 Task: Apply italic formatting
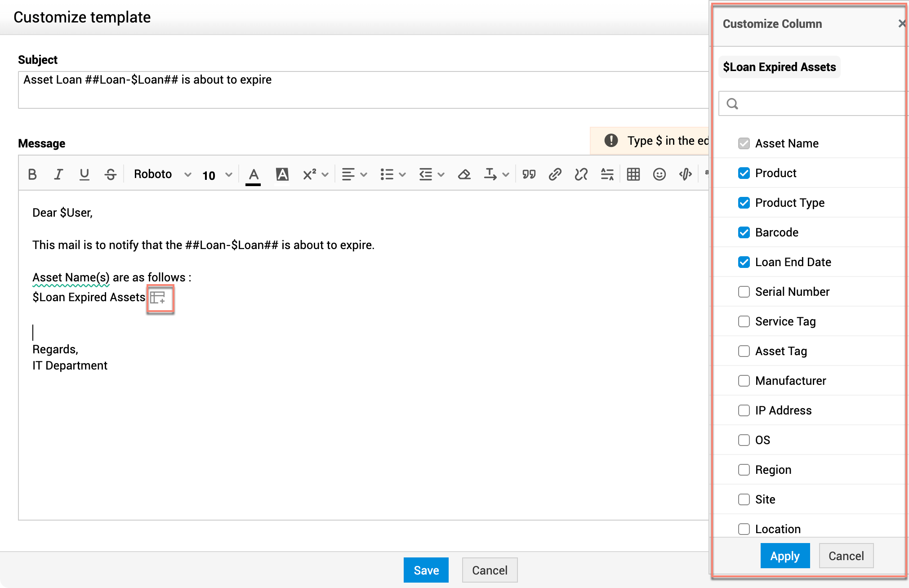(58, 174)
